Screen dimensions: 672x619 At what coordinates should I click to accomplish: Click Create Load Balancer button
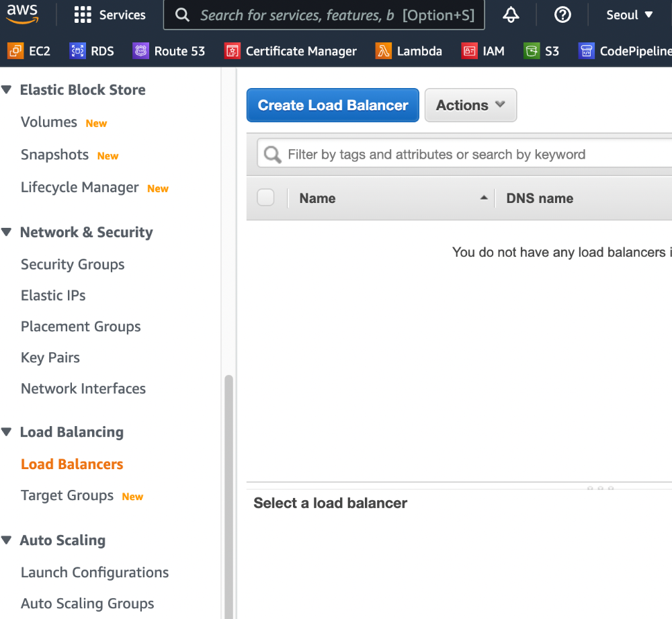(x=333, y=105)
